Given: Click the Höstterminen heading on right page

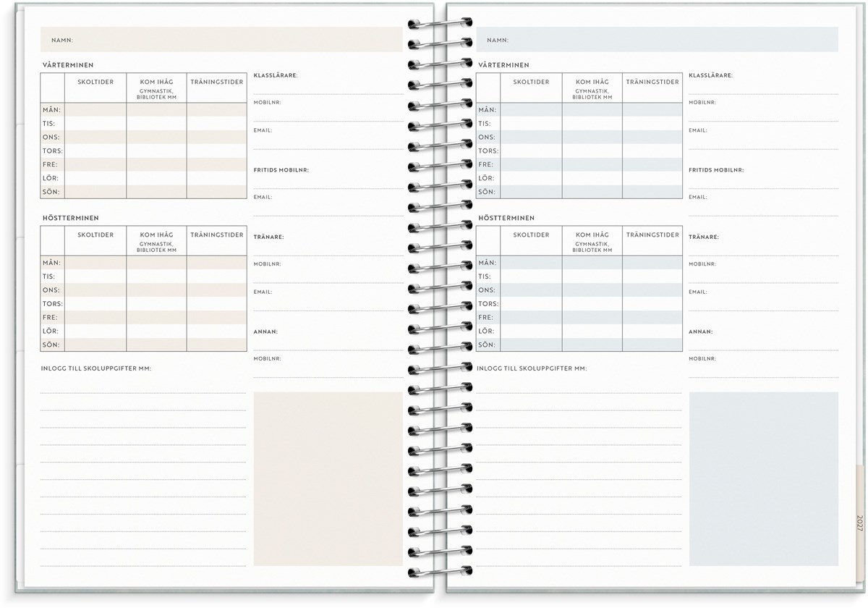Looking at the screenshot, I should pyautogui.click(x=506, y=218).
